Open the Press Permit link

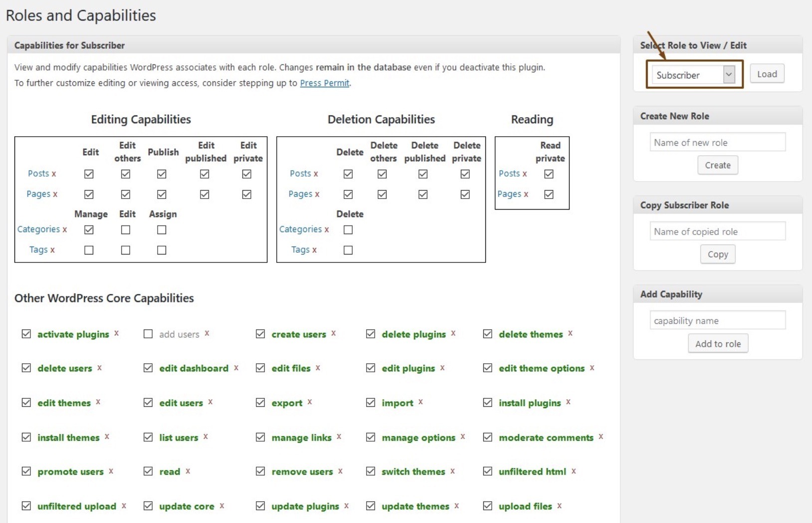coord(325,83)
